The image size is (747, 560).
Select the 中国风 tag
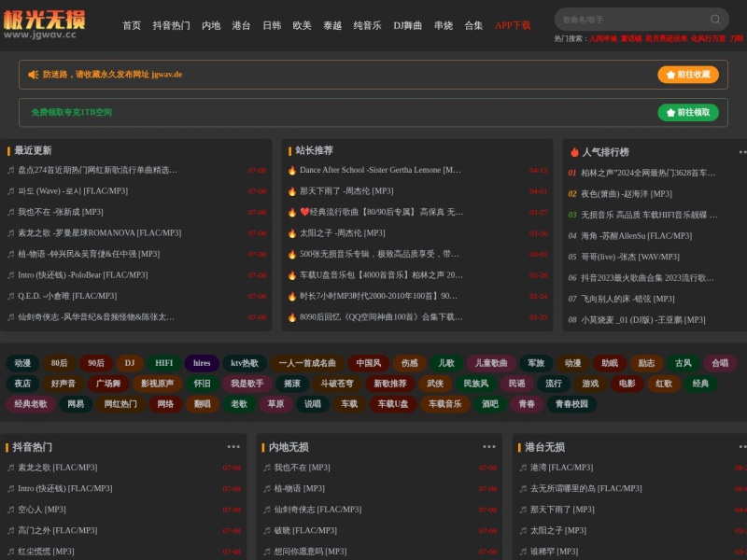coord(369,363)
